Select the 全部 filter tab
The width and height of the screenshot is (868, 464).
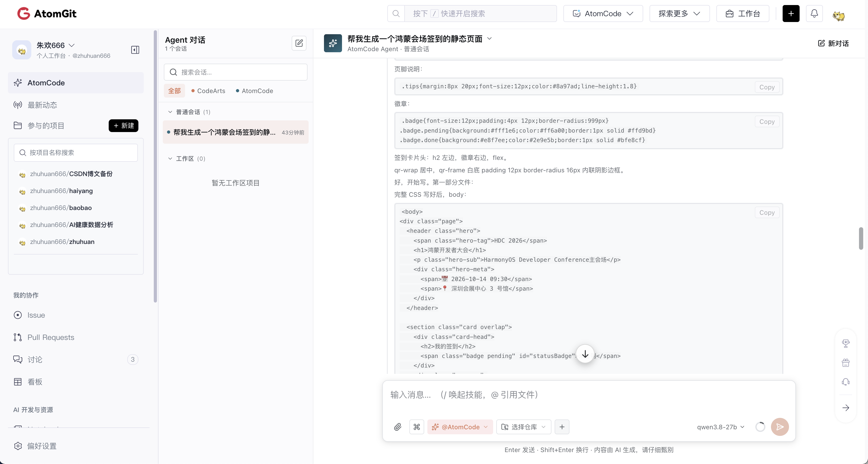click(x=174, y=91)
